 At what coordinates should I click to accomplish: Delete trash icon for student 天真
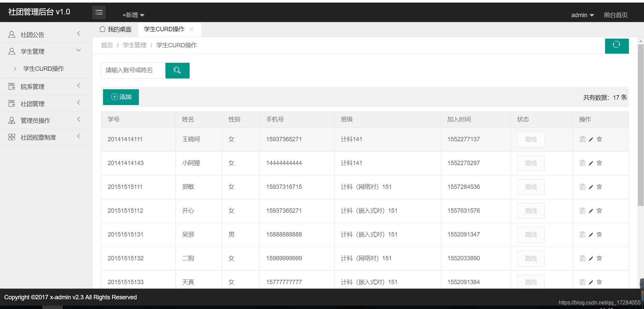tap(599, 282)
